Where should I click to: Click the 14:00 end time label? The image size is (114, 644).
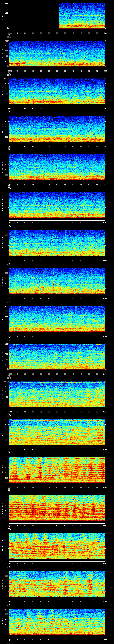[105, 374]
